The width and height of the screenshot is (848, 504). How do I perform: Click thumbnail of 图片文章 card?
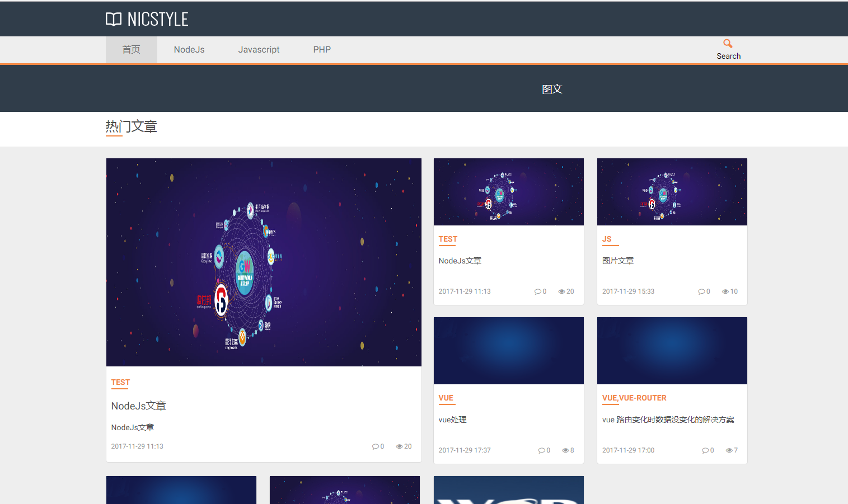[672, 192]
